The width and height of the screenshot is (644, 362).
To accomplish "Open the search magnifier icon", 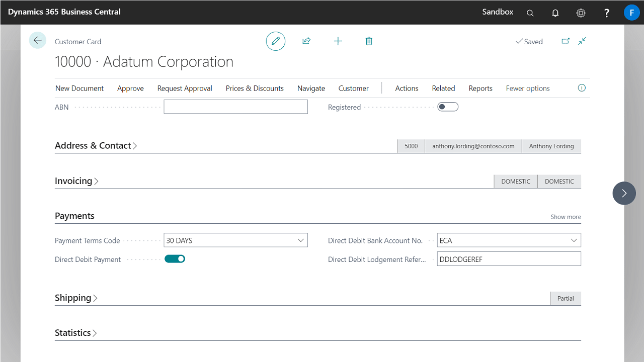I will (530, 13).
